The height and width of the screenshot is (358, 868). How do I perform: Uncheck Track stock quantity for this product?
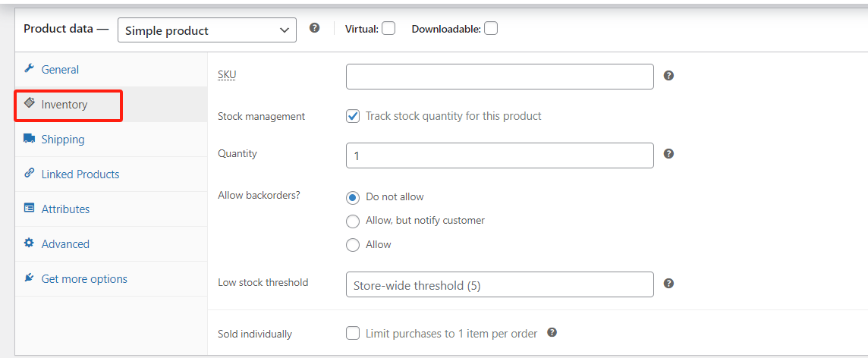coord(353,116)
